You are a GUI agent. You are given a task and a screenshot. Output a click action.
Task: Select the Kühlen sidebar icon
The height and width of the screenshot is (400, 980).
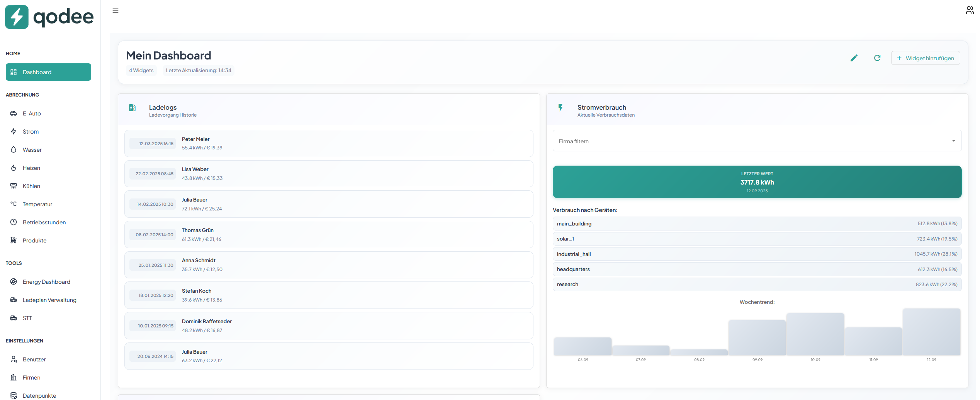14,186
